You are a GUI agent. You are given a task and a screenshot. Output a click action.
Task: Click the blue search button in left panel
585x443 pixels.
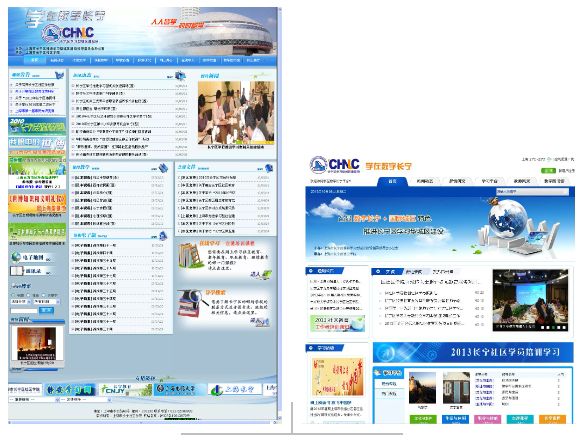tap(46, 310)
